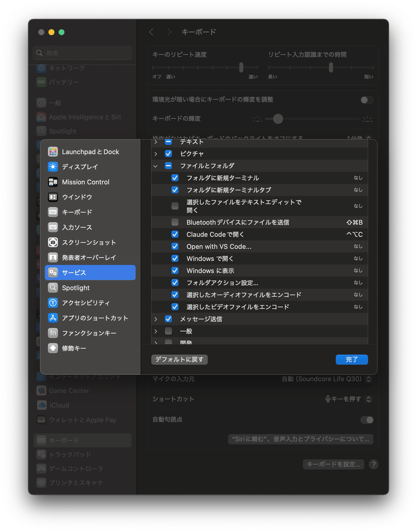417x532 pixels.
Task: Uncheck フォルダアクション設定... checkbox
Action: [175, 283]
